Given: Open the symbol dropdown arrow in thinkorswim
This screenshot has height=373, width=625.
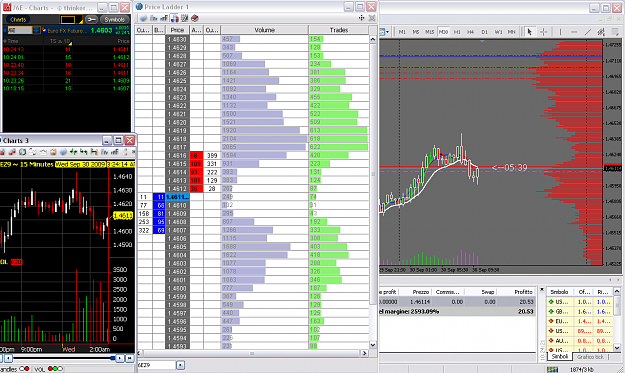Looking at the screenshot, I should click(x=36, y=30).
